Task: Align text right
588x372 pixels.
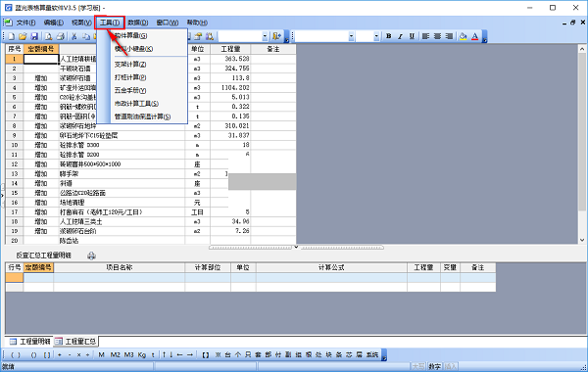Action: [449, 36]
